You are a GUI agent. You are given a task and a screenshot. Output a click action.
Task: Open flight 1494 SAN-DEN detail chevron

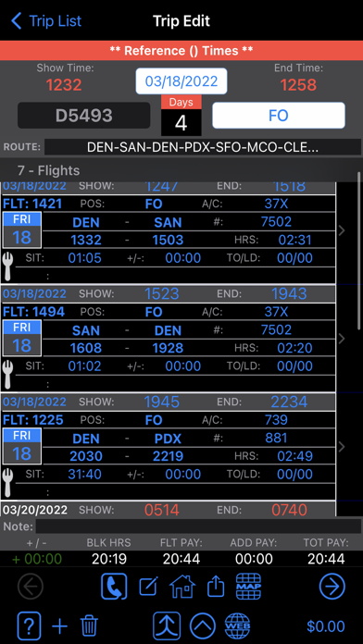341,339
